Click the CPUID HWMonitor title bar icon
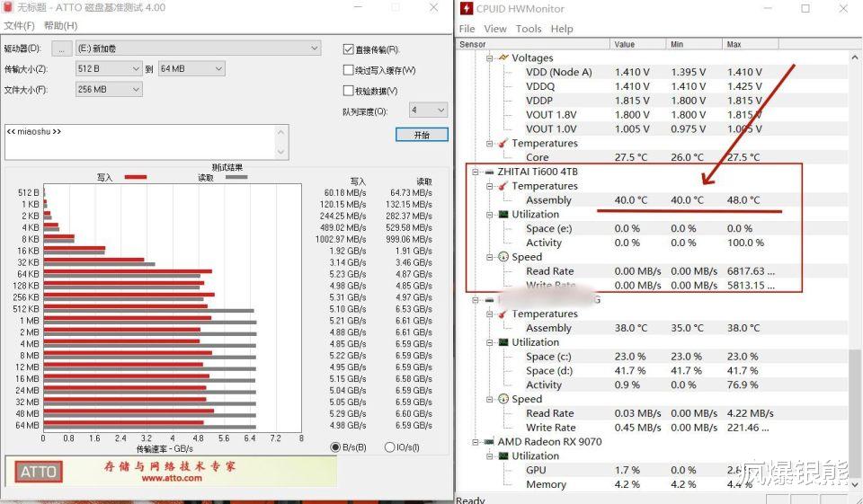The height and width of the screenshot is (504, 863). [467, 8]
